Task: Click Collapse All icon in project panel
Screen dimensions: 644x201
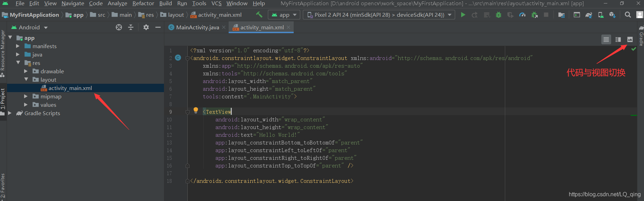Action: [x=131, y=27]
